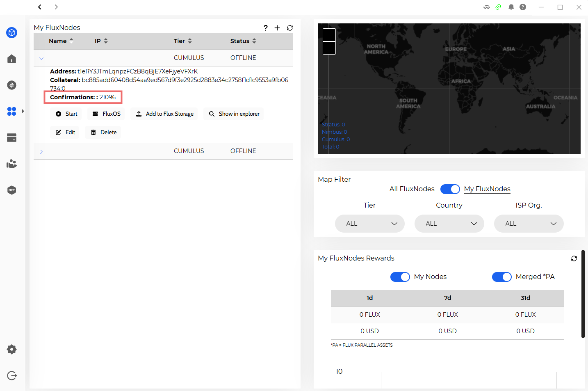The height and width of the screenshot is (391, 588).
Task: Sort nodes by Status column
Action: (243, 41)
